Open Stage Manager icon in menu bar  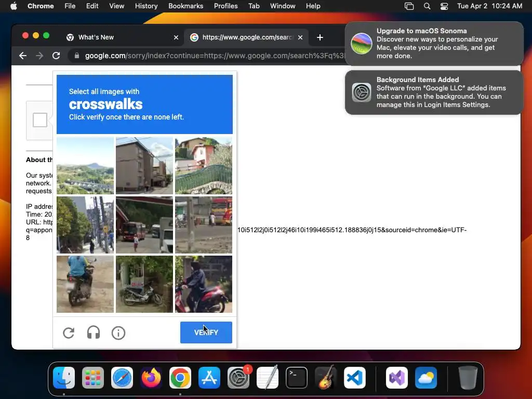(409, 6)
